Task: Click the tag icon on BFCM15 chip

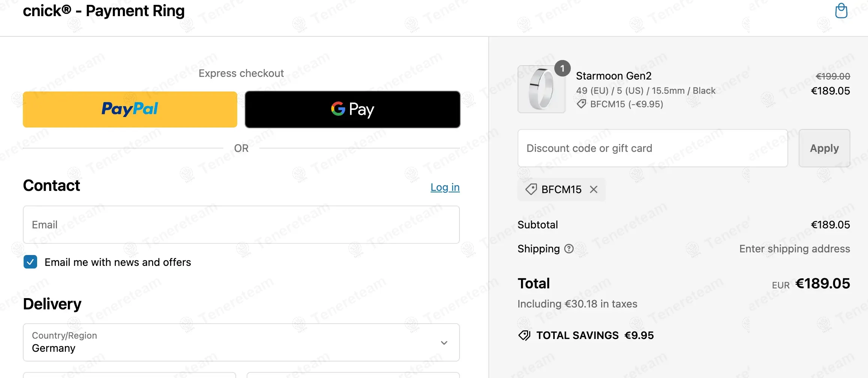Action: [531, 189]
